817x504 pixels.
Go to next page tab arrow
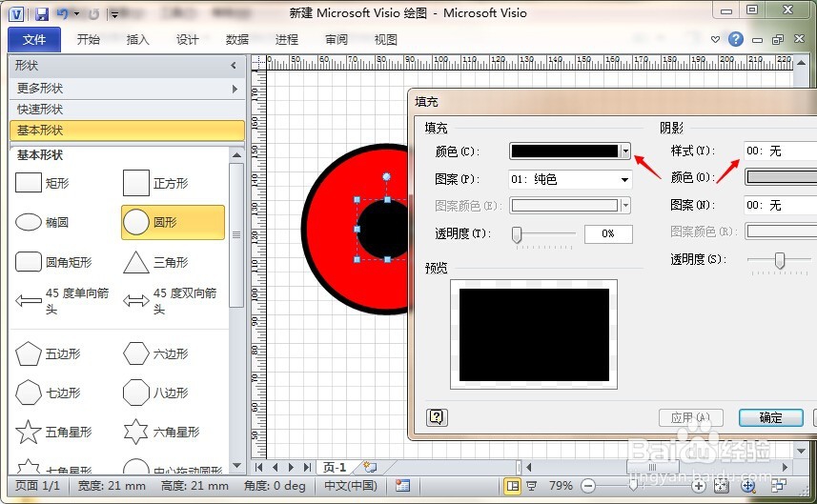292,468
